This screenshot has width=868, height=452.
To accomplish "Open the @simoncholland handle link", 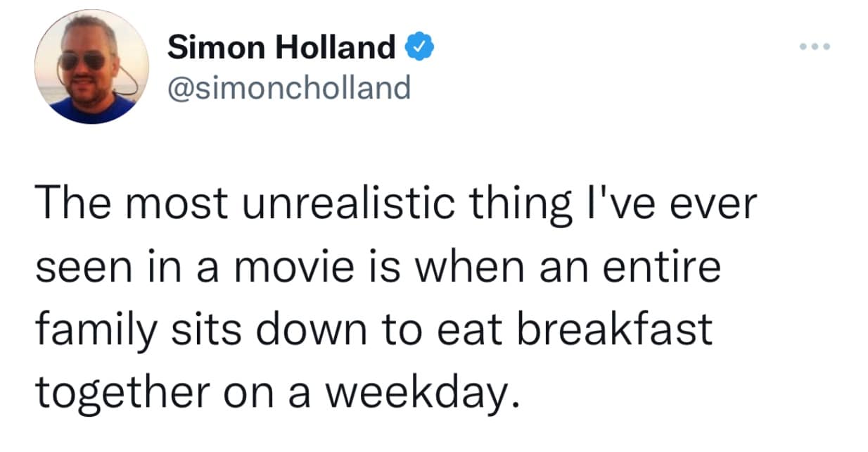I will click(x=288, y=88).
